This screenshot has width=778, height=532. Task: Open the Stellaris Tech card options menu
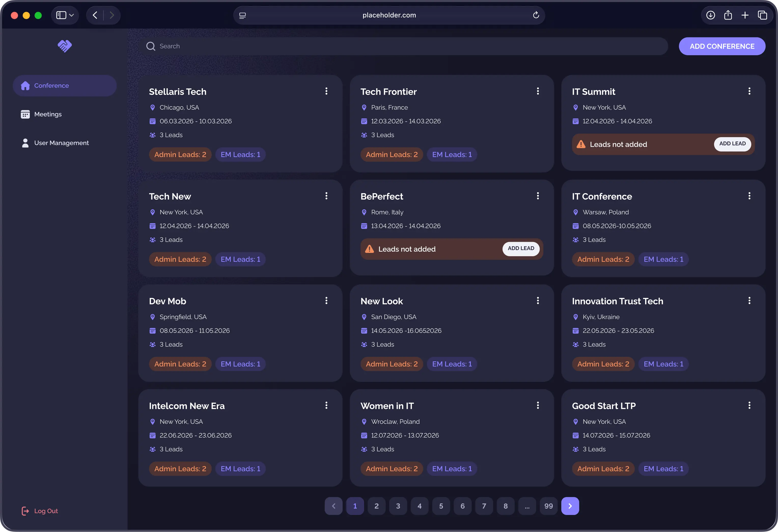[326, 91]
